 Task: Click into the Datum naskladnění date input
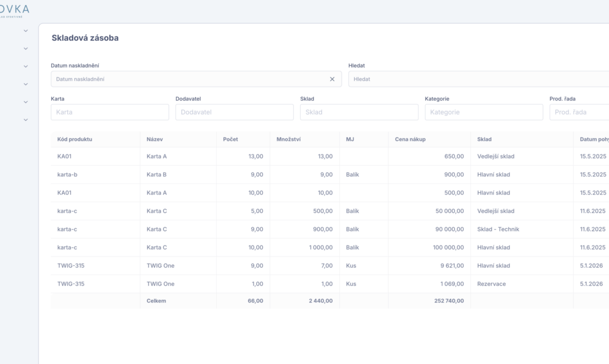pos(187,79)
